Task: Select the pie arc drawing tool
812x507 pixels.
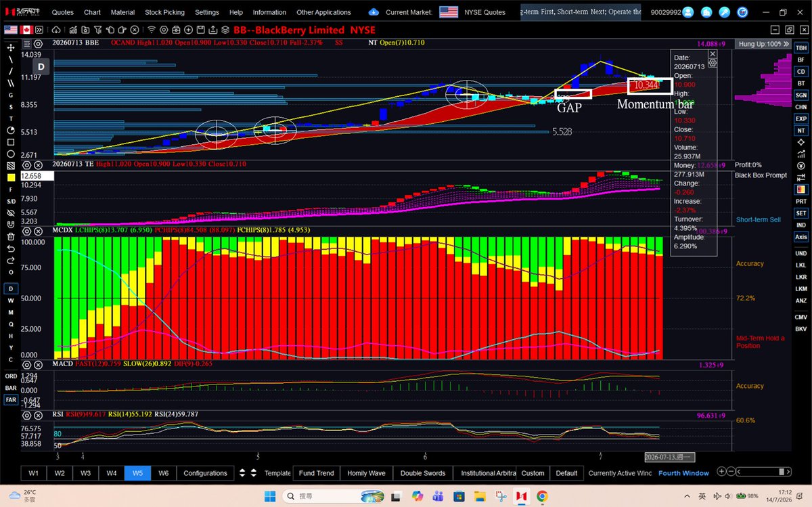Action: (11, 130)
